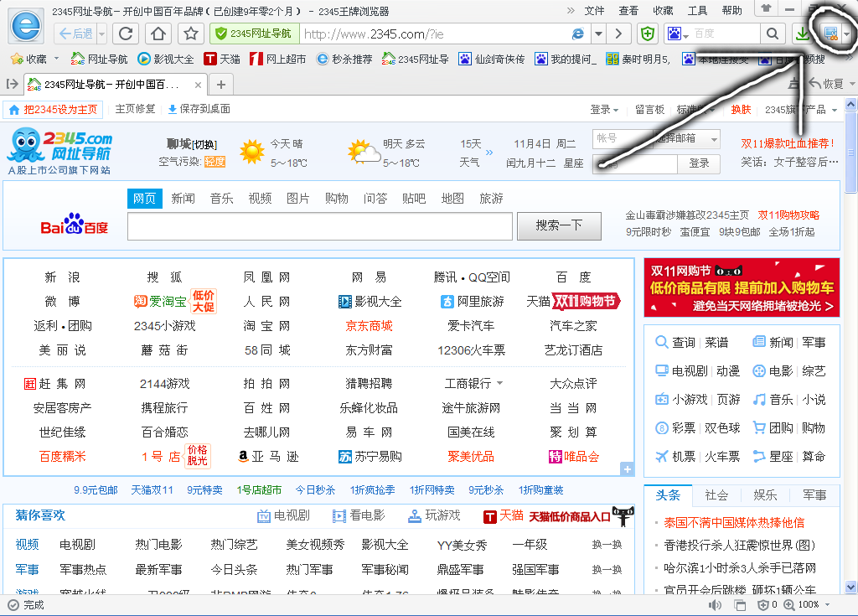Click the 双11网购节 red banner ad
This screenshot has height=616, width=858.
(742, 287)
